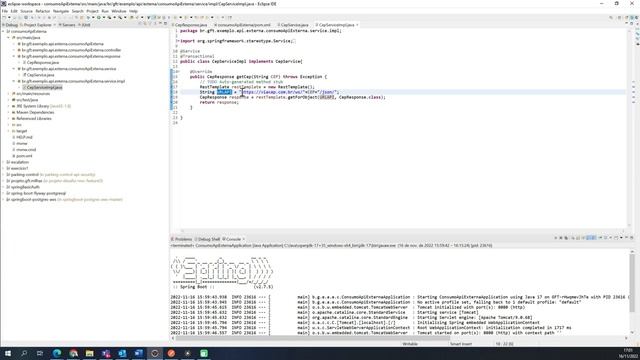Open Microsoft Teams from the taskbar
The height and width of the screenshot is (360, 640).
(106, 353)
